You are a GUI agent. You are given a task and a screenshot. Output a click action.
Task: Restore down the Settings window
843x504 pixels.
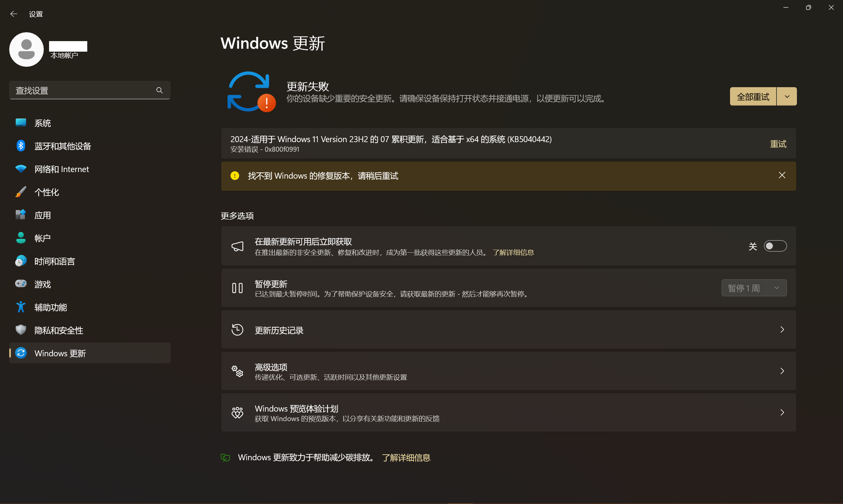pos(808,8)
